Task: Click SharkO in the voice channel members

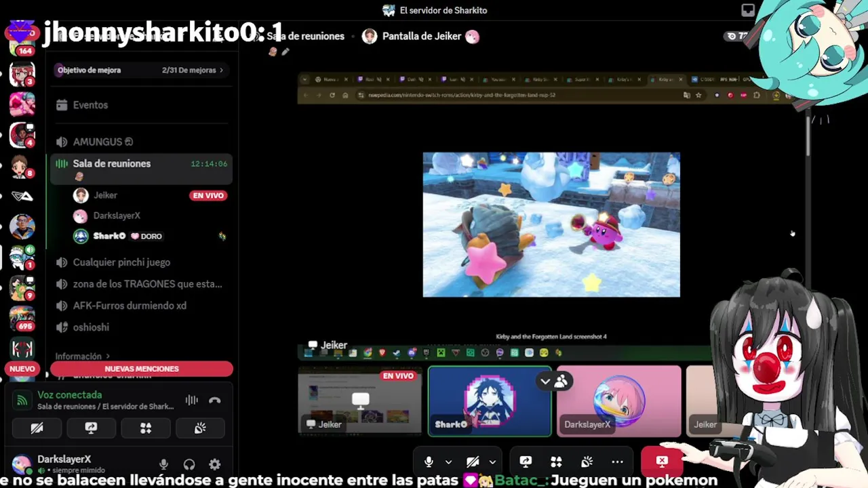Action: point(108,236)
